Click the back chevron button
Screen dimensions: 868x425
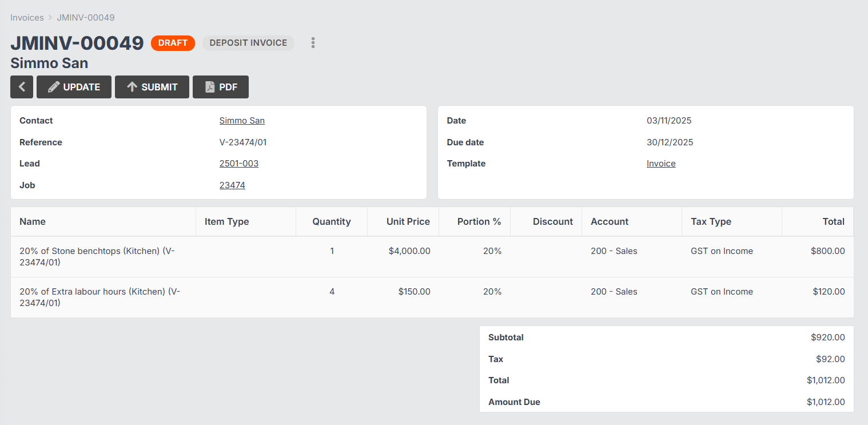(x=22, y=87)
